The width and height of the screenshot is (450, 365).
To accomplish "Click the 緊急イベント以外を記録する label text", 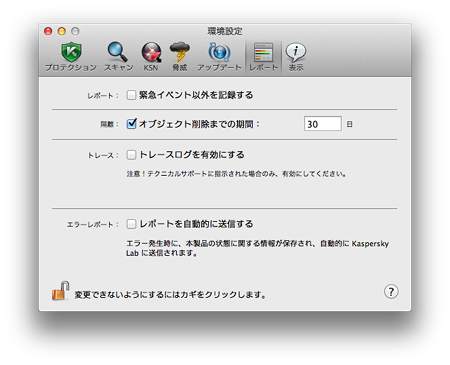I will click(196, 95).
